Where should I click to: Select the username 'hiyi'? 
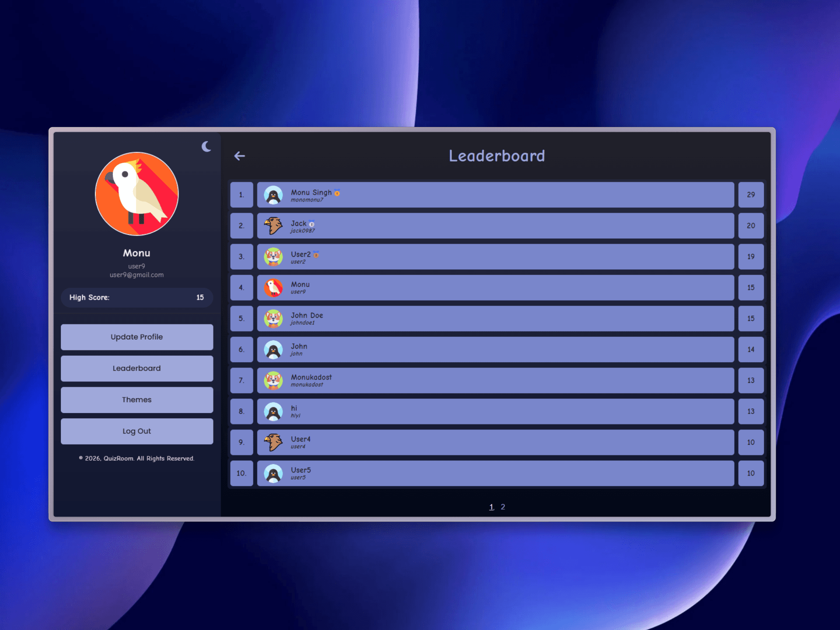pyautogui.click(x=295, y=416)
